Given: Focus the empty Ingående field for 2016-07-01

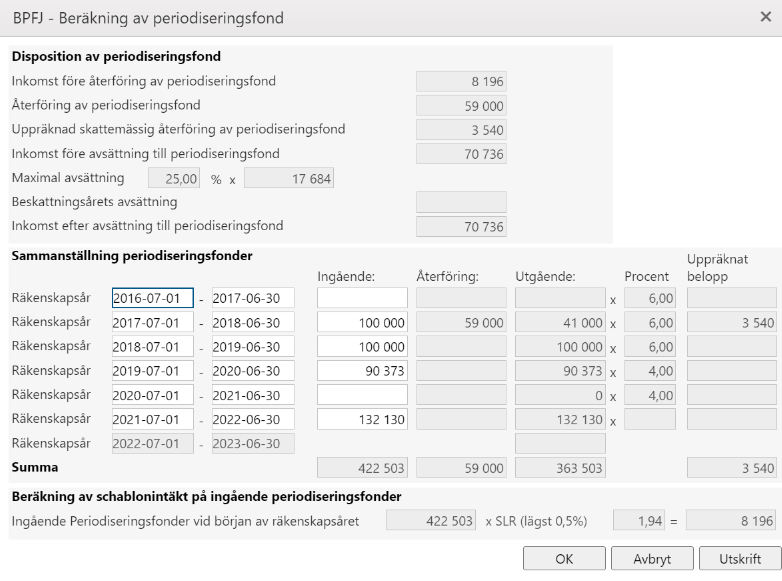Looking at the screenshot, I should pyautogui.click(x=362, y=298).
